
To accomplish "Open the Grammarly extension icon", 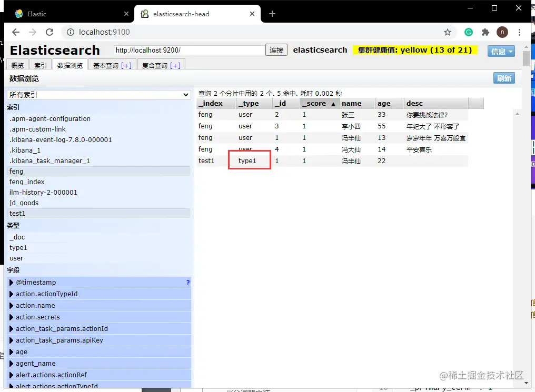I will pos(469,32).
